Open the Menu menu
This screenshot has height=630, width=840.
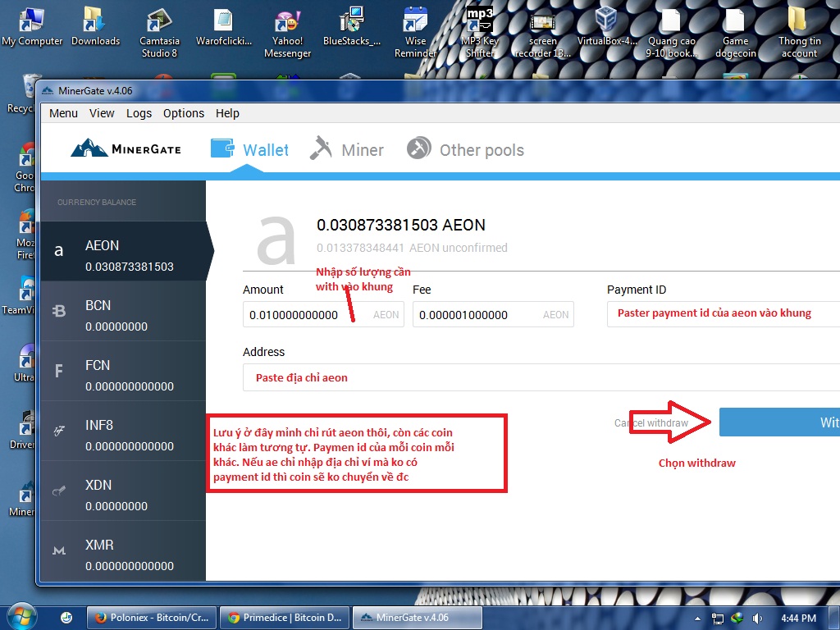pos(63,113)
